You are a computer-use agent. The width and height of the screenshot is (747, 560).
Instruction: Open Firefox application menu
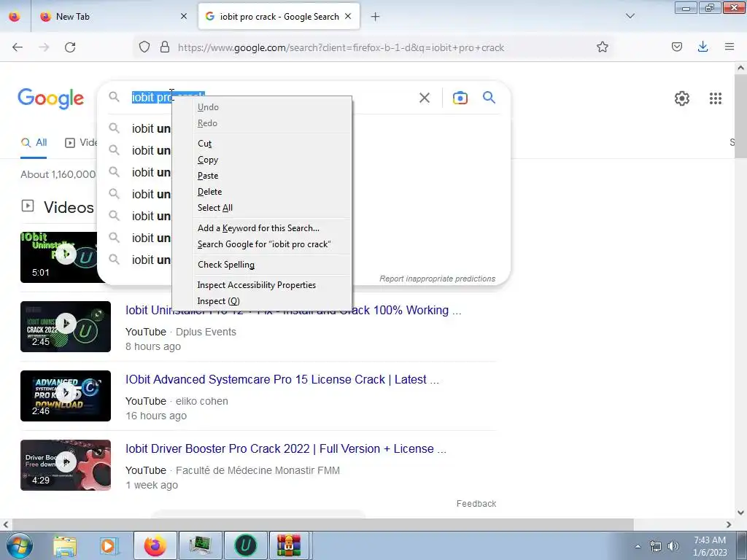pyautogui.click(x=729, y=47)
